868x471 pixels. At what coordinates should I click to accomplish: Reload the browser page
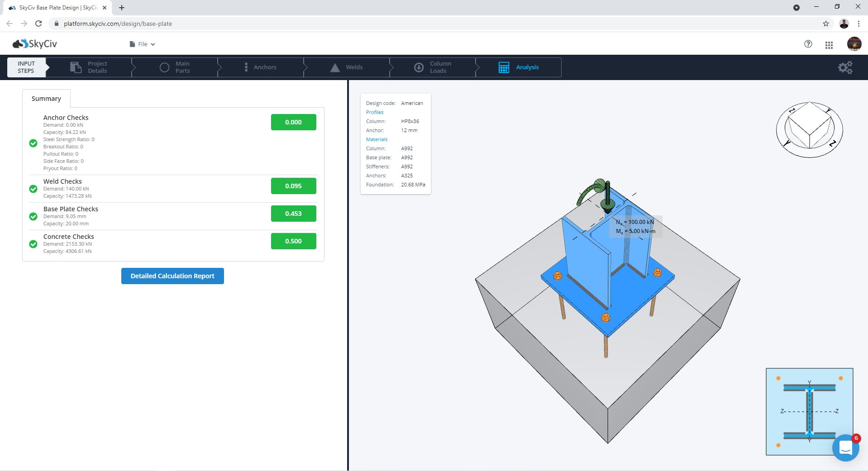tap(38, 24)
